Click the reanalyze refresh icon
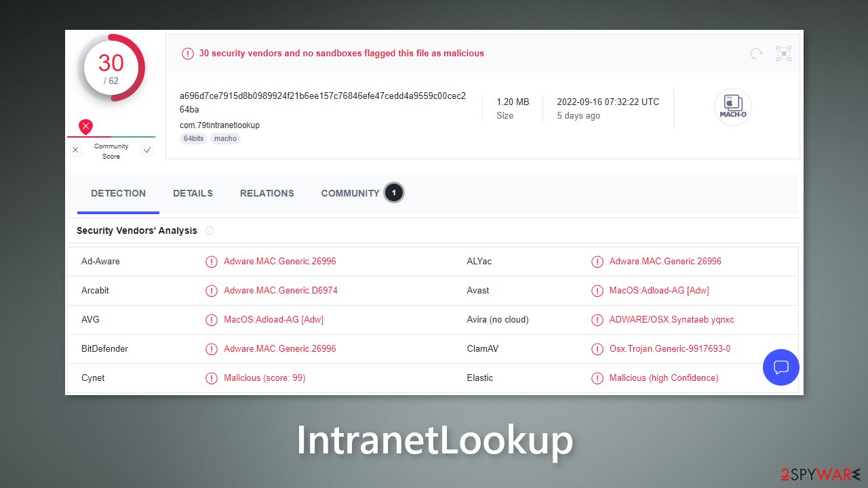 coord(756,54)
